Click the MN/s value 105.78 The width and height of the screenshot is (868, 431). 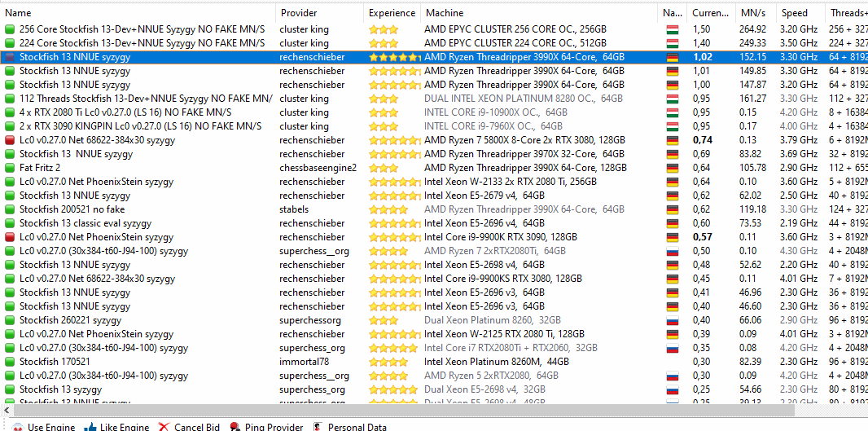(x=753, y=168)
